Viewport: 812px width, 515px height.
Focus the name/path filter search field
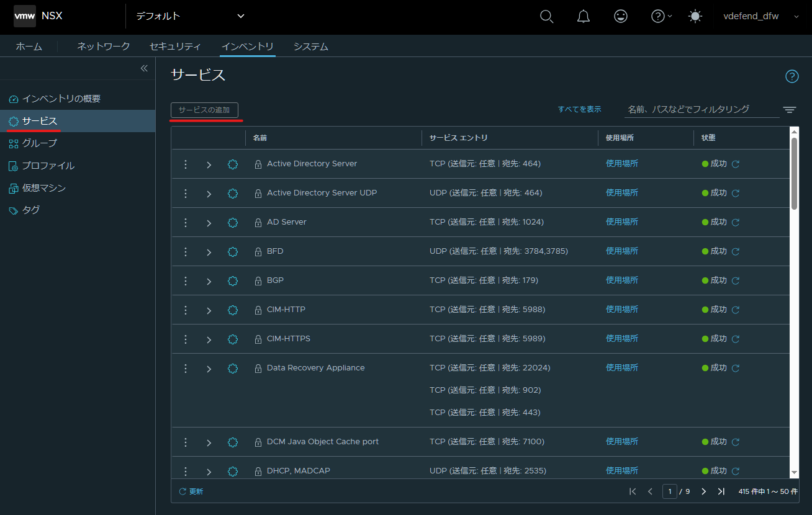(701, 109)
